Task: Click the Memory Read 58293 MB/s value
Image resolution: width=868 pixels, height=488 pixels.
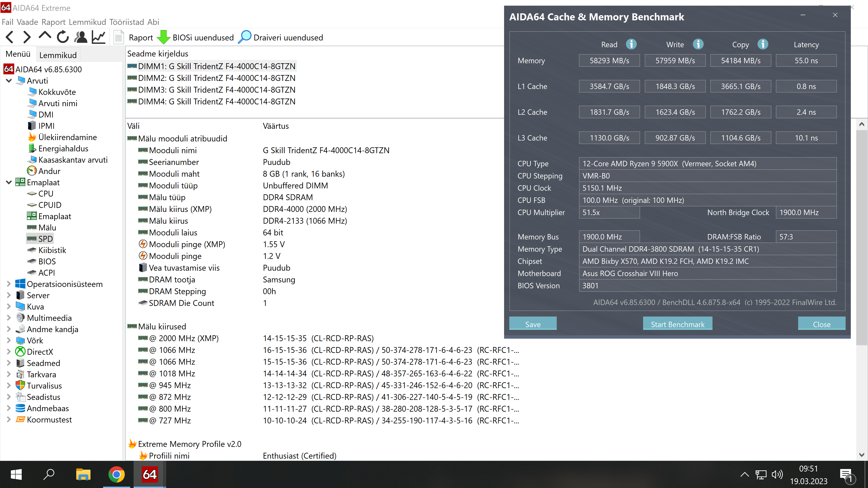Action: [x=609, y=61]
